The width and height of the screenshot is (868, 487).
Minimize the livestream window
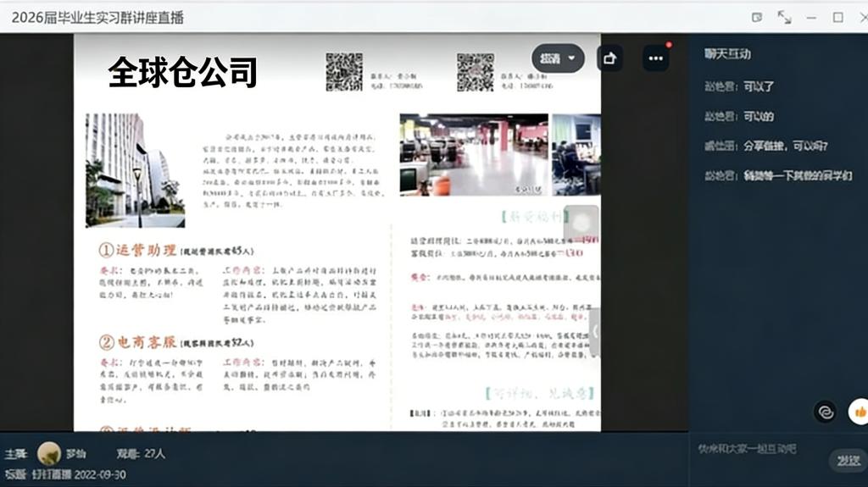point(811,17)
